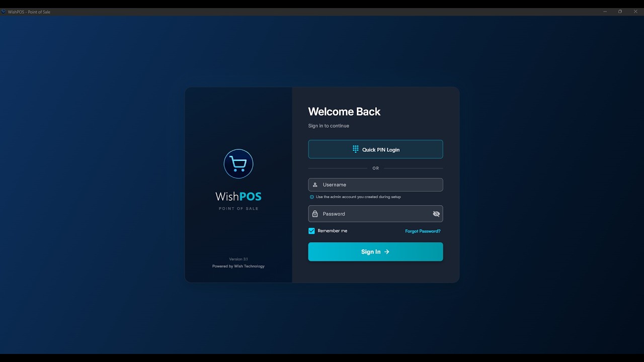Restore down the WishPOS window
The image size is (644, 362).
click(620, 12)
